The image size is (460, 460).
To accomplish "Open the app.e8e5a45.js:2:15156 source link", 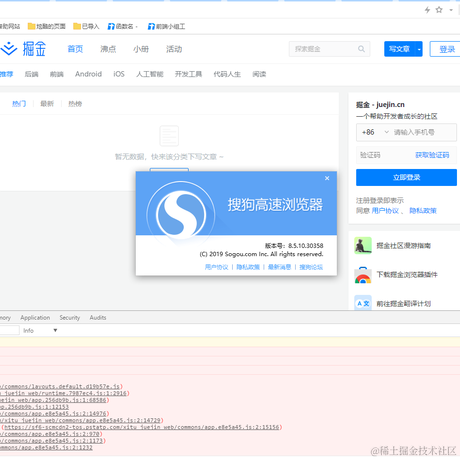I will (142, 427).
